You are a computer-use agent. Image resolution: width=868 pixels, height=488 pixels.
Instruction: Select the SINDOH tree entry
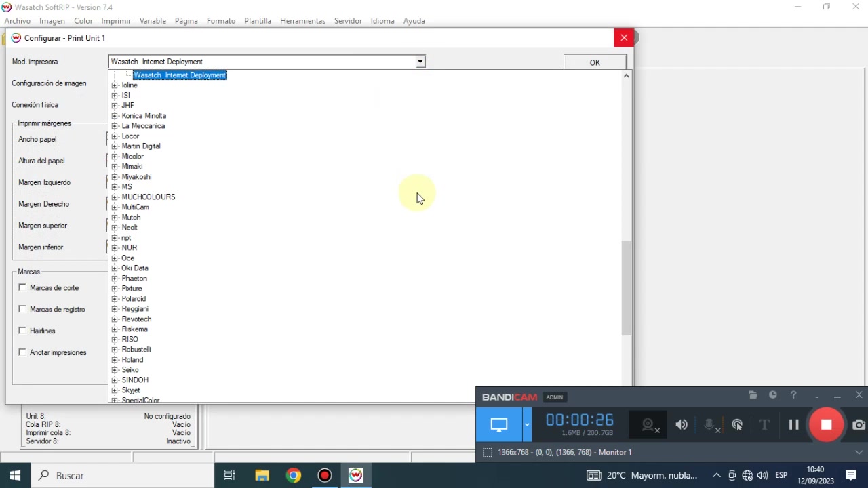point(135,380)
